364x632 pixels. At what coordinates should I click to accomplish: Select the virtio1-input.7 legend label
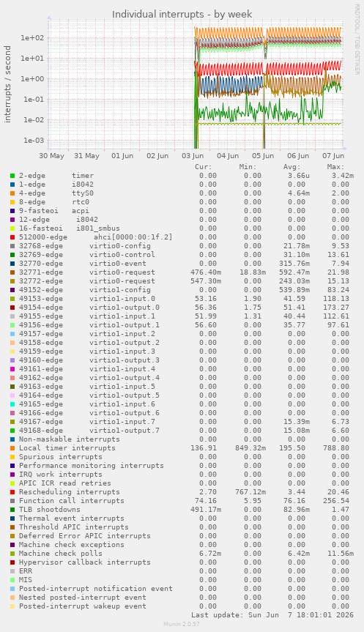[x=87, y=422]
